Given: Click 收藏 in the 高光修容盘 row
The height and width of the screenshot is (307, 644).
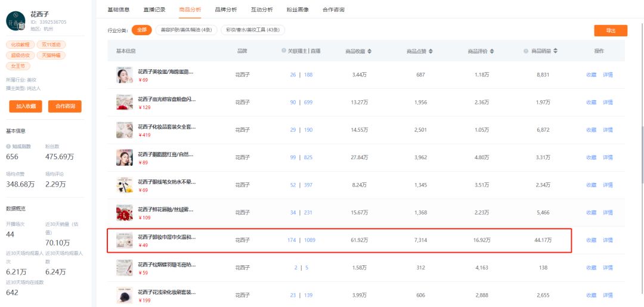Looking at the screenshot, I should click(x=591, y=102).
